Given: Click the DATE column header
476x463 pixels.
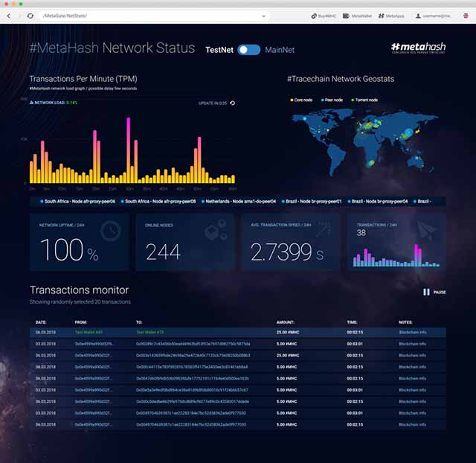Looking at the screenshot, I should pyautogui.click(x=41, y=322).
